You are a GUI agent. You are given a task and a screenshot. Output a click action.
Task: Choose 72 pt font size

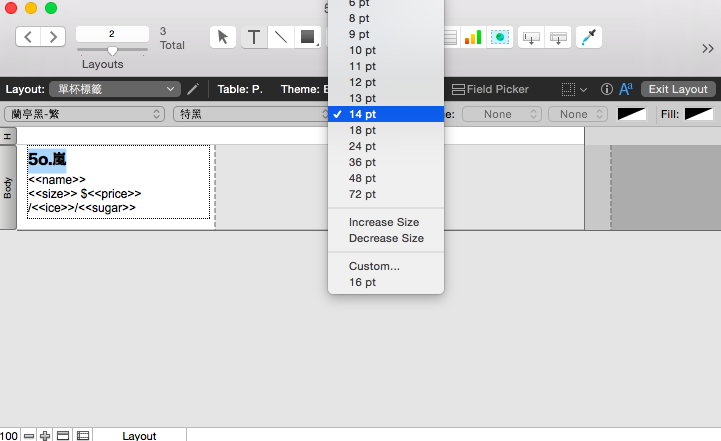(386, 195)
